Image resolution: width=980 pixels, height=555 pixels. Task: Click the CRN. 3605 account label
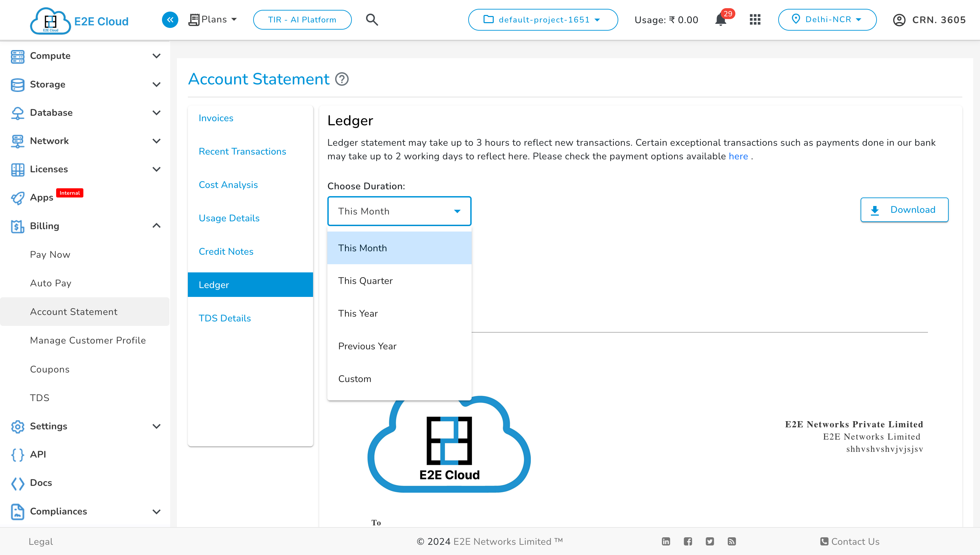point(939,20)
